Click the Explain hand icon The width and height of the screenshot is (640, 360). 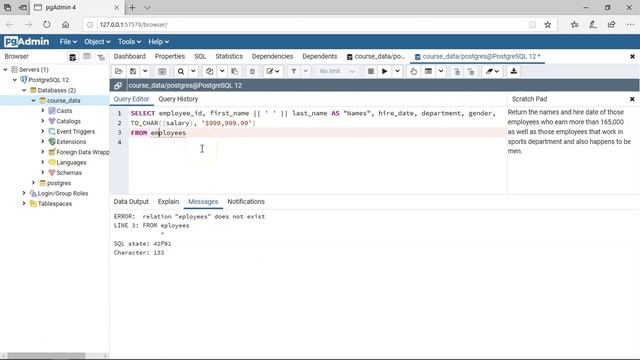click(413, 71)
